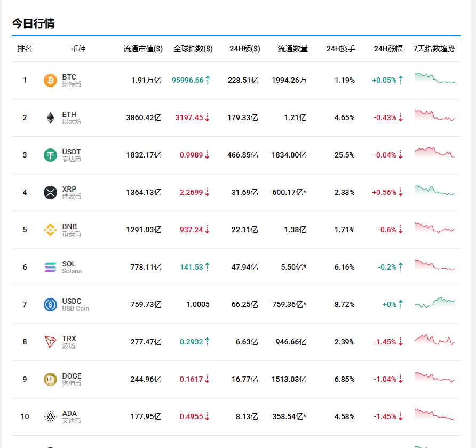Sort by 流通市值($) column header

[x=143, y=49]
